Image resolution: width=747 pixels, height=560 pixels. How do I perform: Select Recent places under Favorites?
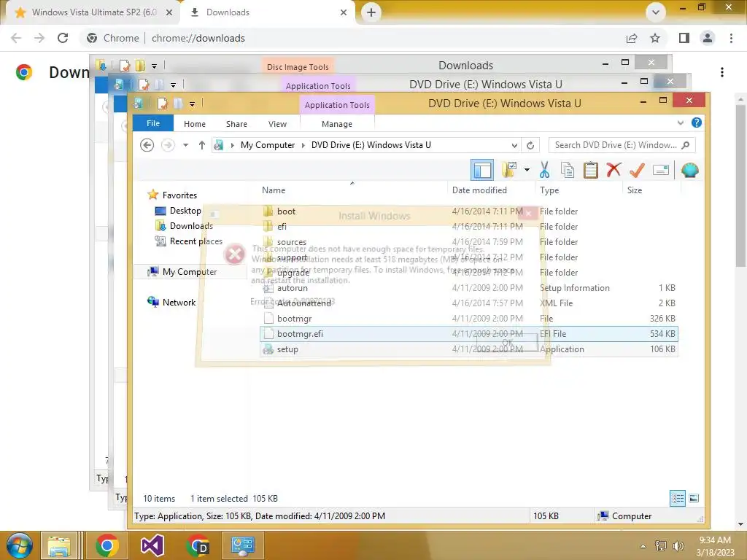pyautogui.click(x=196, y=241)
